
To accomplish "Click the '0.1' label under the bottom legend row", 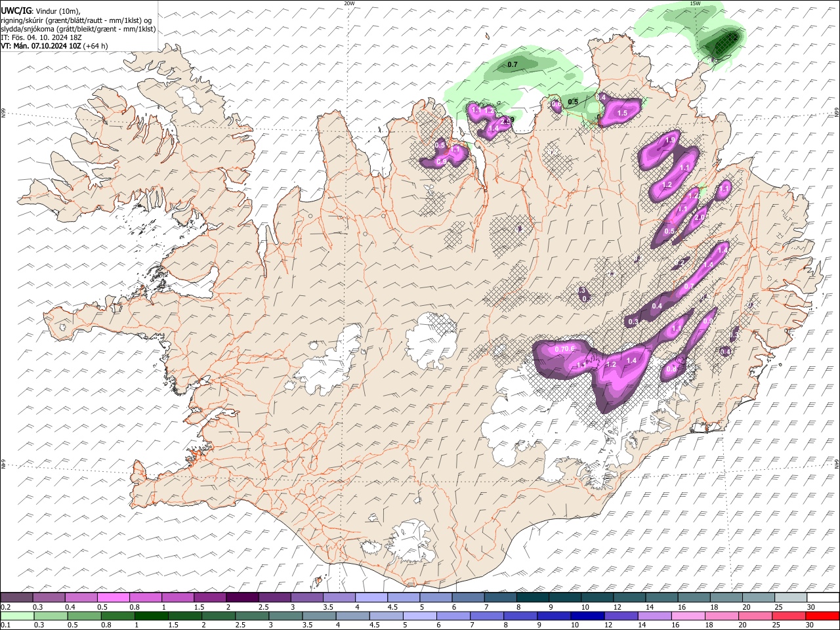I will click(6, 625).
